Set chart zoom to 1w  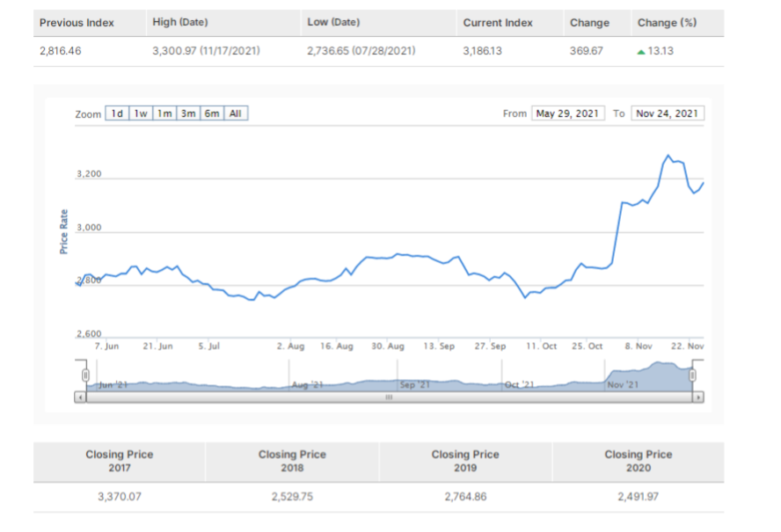[141, 113]
